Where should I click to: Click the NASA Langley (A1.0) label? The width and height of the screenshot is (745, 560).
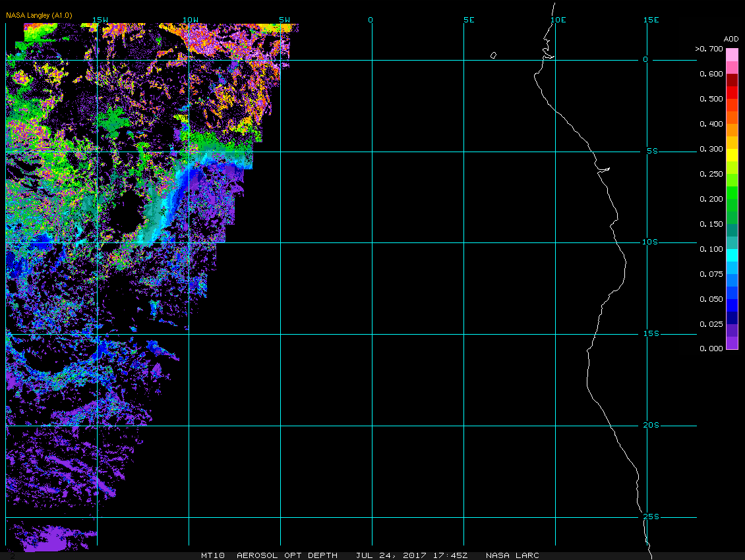click(39, 15)
